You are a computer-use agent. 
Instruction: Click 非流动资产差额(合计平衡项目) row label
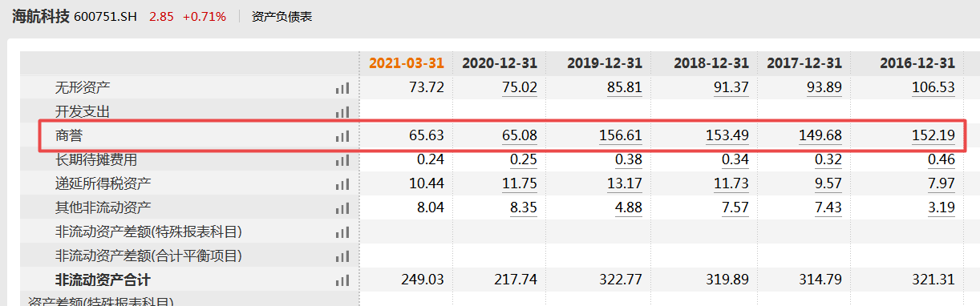tap(148, 256)
